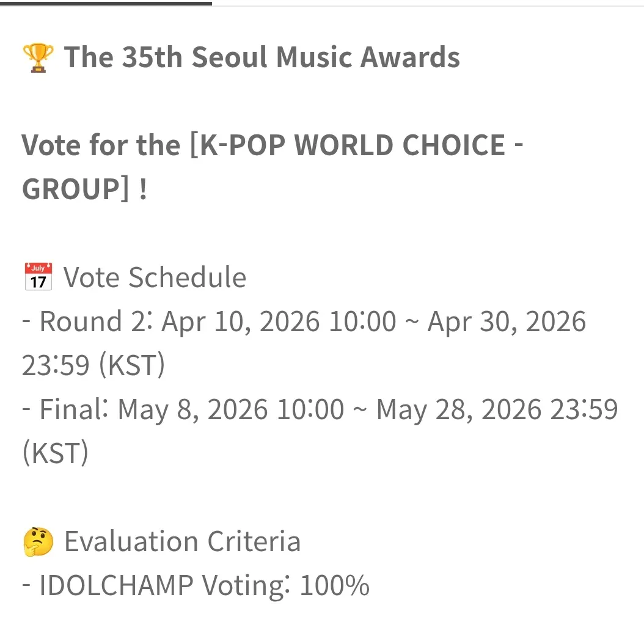Screen dimensions: 644x644
Task: Click the "Apr 10, 2026 10:00" start date
Action: pos(279,321)
